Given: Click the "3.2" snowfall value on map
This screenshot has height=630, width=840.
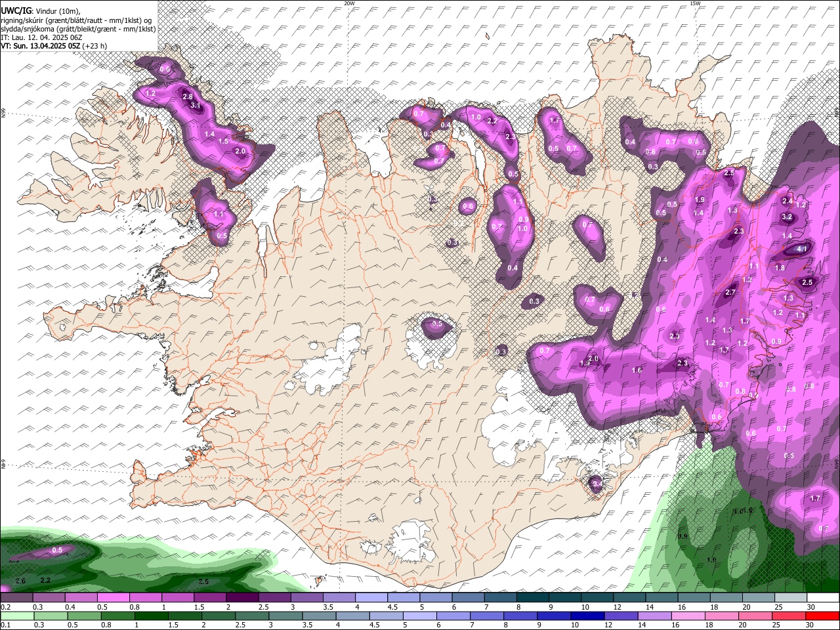Looking at the screenshot, I should coord(787,217).
